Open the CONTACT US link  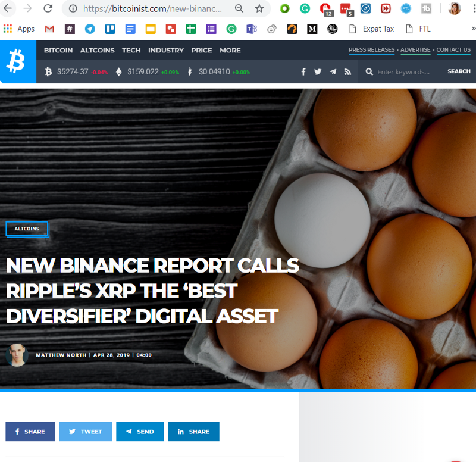tap(453, 50)
